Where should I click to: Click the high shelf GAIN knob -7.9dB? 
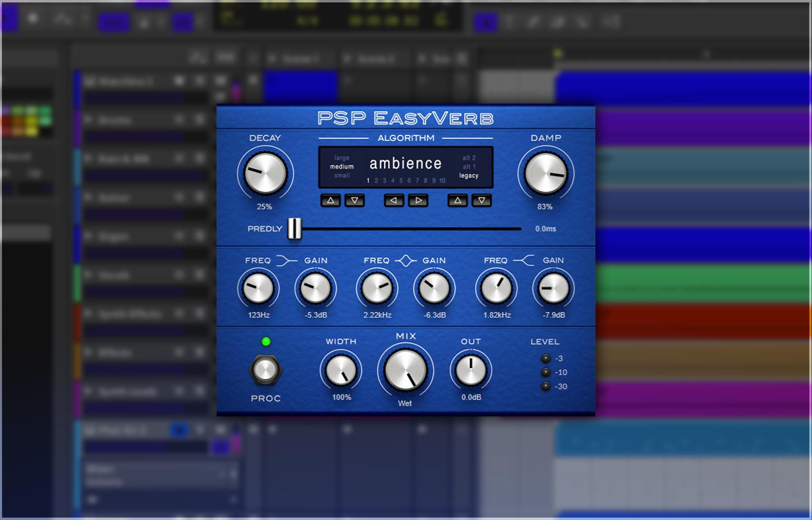coord(553,288)
